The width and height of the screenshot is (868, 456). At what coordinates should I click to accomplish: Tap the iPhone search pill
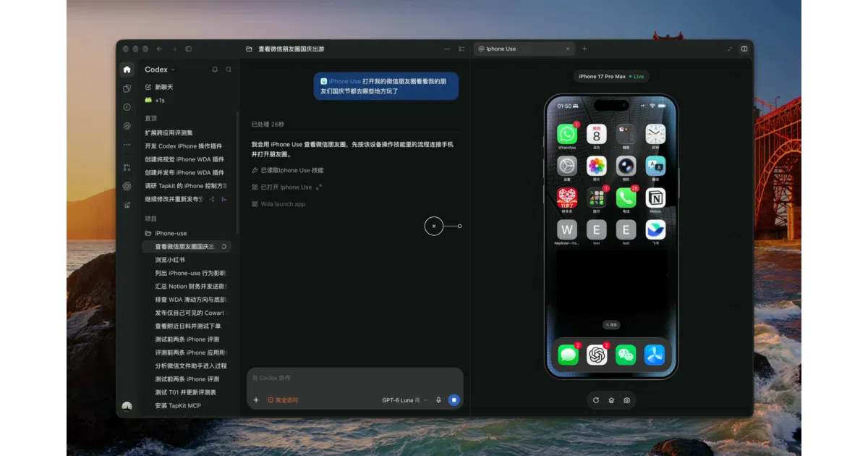coord(611,325)
